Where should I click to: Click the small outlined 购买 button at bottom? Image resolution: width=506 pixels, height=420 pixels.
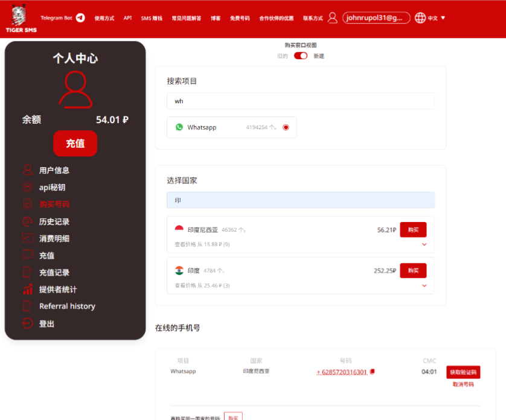pos(233,417)
